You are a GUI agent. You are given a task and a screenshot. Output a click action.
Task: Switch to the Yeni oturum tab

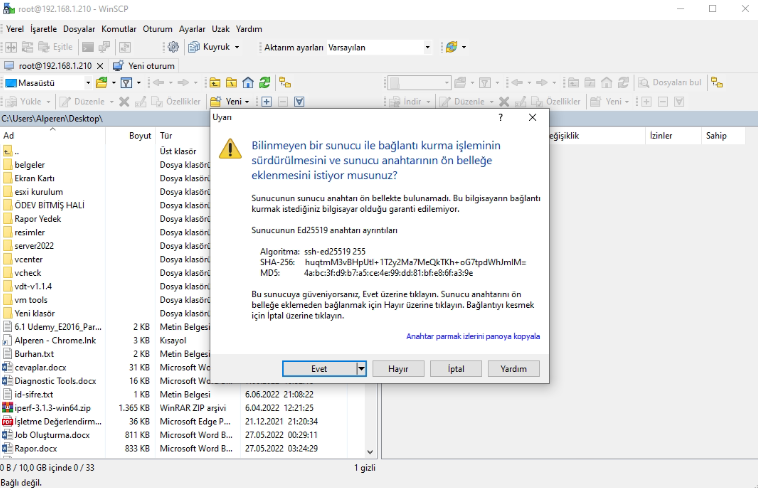coord(144,66)
